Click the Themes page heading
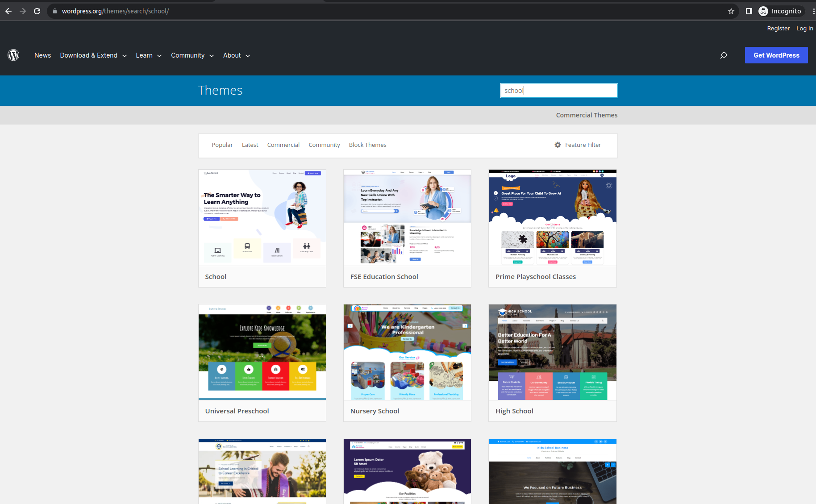Image resolution: width=816 pixels, height=504 pixels. [x=220, y=90]
